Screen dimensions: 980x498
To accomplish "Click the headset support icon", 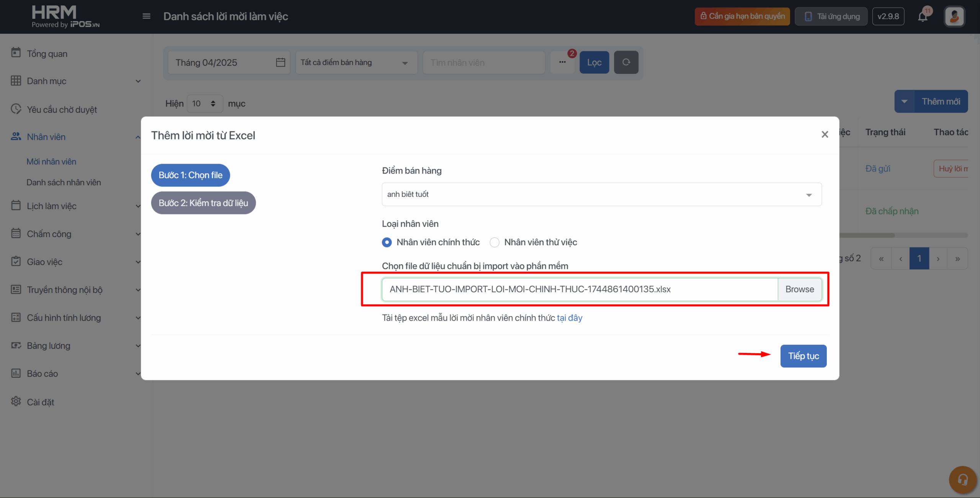I will (963, 480).
